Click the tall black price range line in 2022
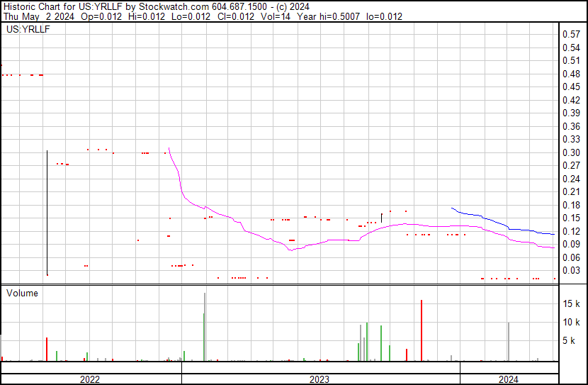Image resolution: width=588 pixels, height=385 pixels. coord(47,213)
